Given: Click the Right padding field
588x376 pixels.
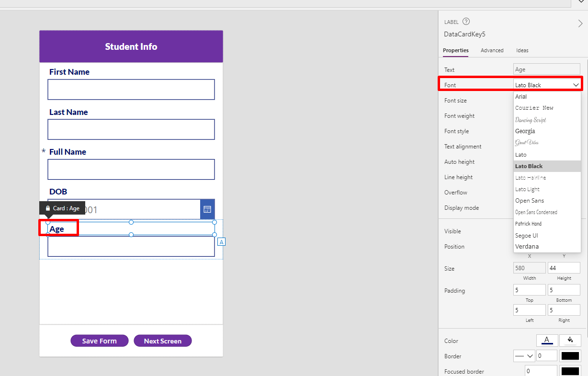Looking at the screenshot, I should [564, 310].
